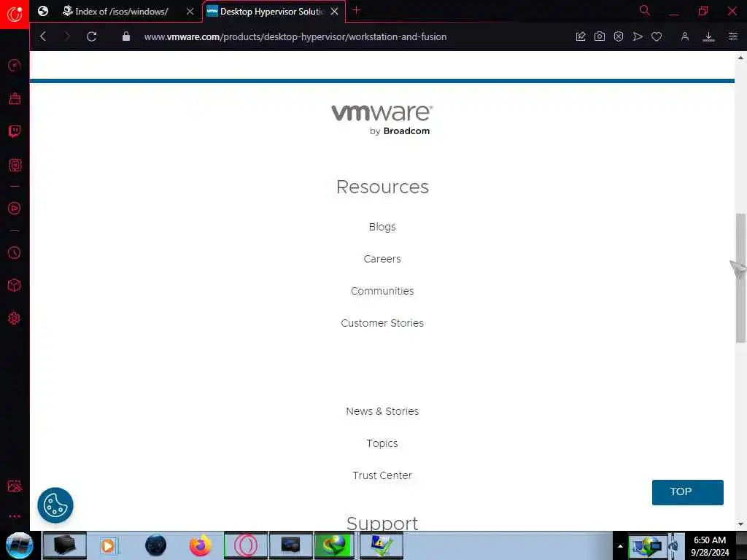The width and height of the screenshot is (747, 560).
Task: Bookmark the page with the heart icon
Action: [657, 36]
